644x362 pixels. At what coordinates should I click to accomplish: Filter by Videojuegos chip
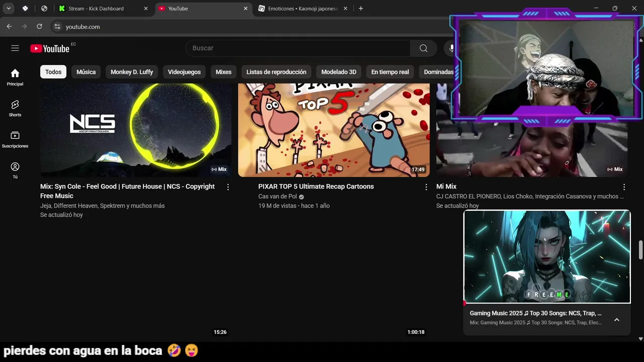[184, 72]
